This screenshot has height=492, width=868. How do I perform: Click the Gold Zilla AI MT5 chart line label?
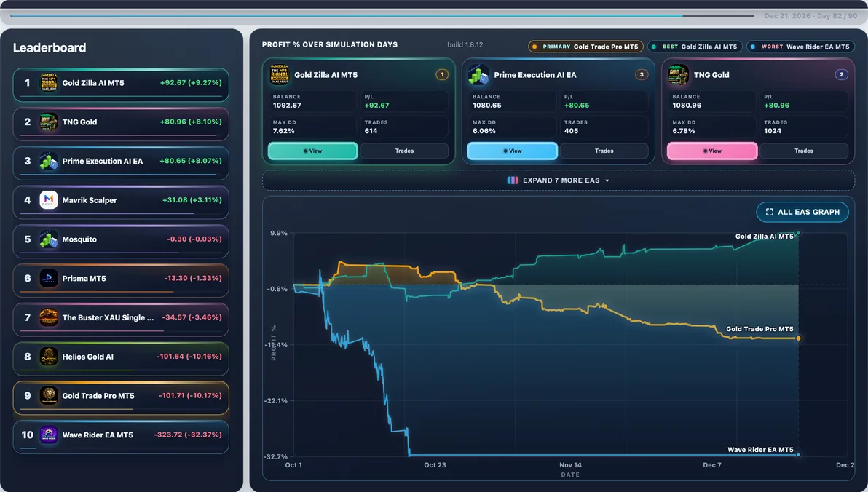point(764,237)
